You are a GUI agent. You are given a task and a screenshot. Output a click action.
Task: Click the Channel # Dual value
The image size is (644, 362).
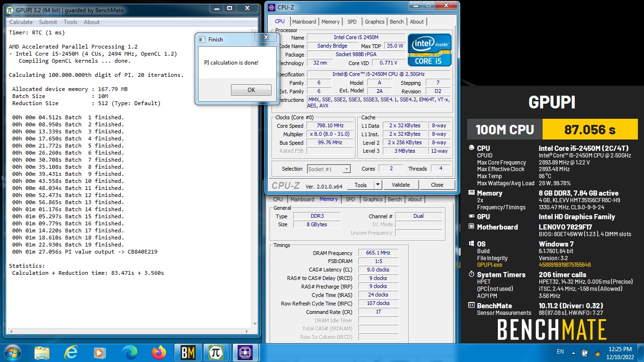tap(418, 216)
